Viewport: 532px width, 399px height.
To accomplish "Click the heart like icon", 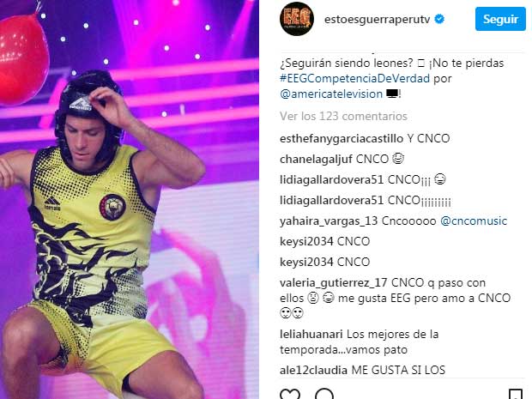I will (290, 394).
